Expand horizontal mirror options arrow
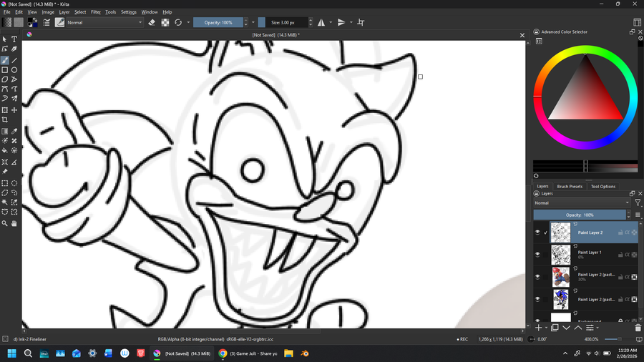The width and height of the screenshot is (644, 362). click(331, 23)
